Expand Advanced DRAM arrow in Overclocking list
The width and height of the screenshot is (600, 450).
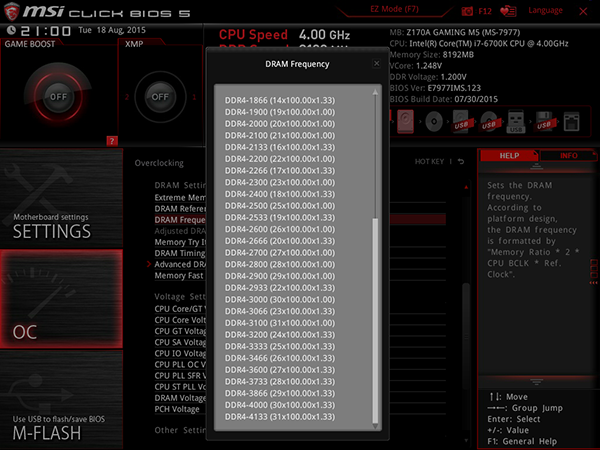pyautogui.click(x=149, y=264)
